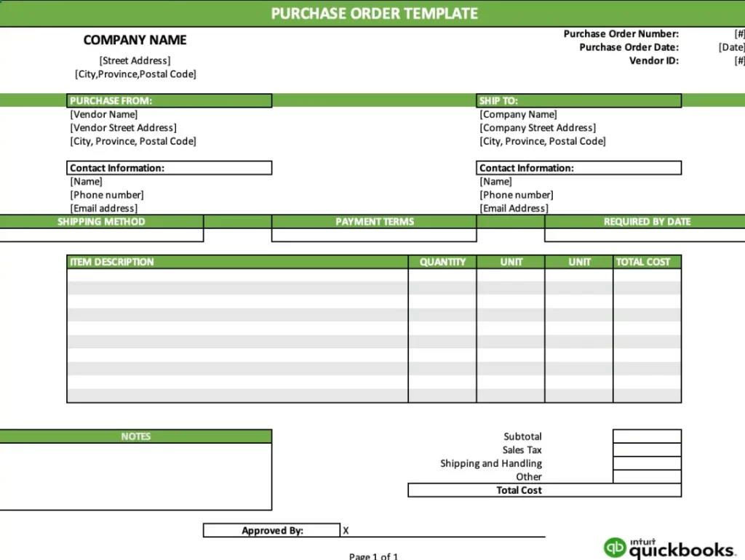The height and width of the screenshot is (560, 745).
Task: Click the Subtotal amount cell
Action: [646, 436]
